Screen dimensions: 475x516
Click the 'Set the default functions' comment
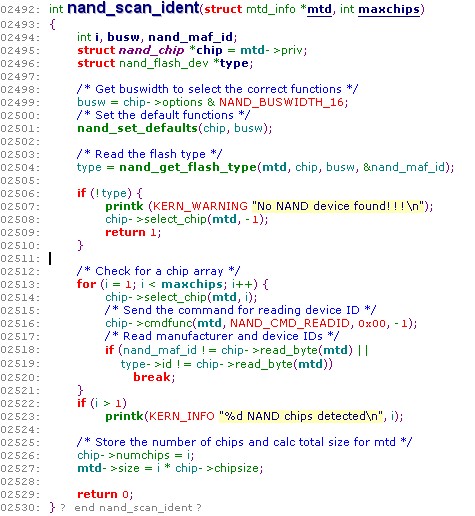click(163, 115)
